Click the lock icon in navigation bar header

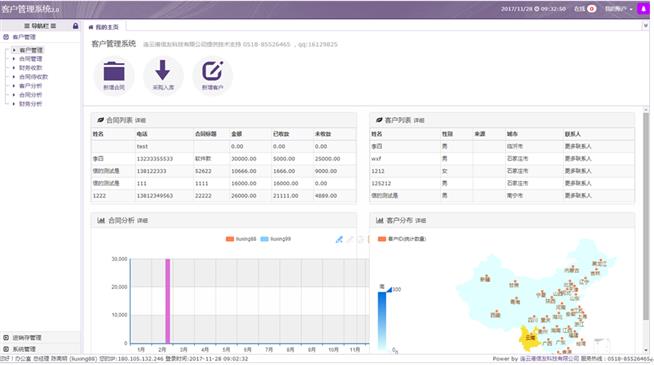pos(75,26)
